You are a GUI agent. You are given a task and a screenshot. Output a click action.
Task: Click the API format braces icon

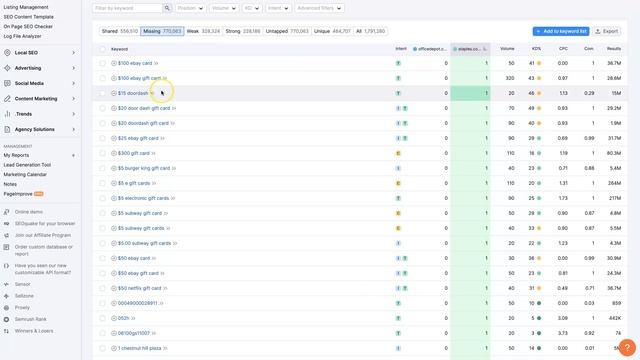click(x=7, y=266)
